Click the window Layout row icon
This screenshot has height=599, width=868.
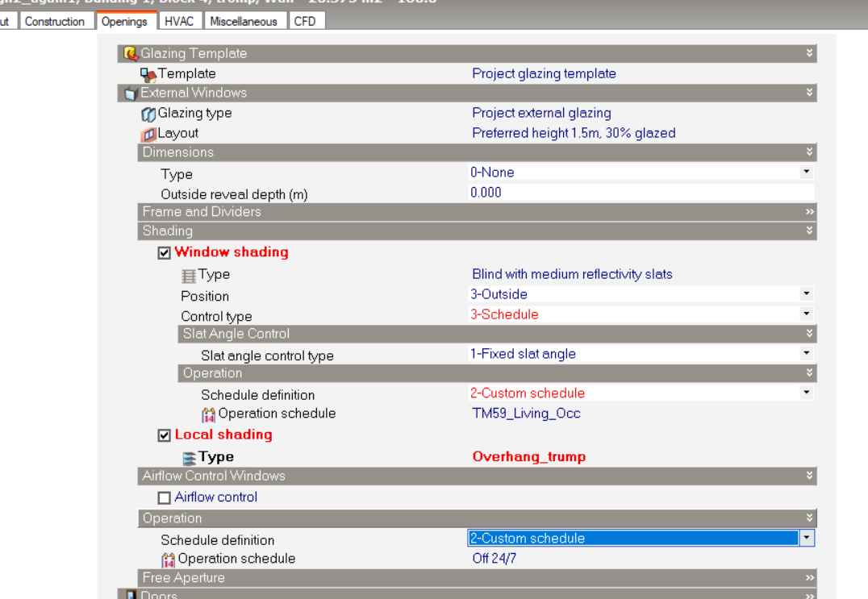coord(148,134)
